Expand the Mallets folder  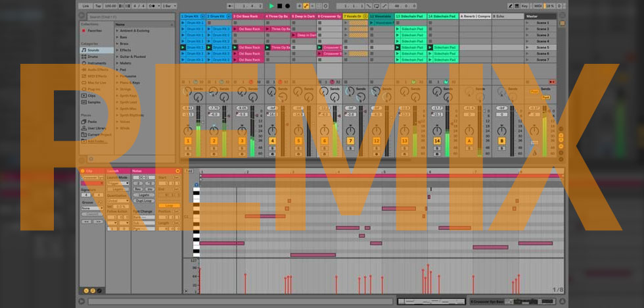pos(117,63)
